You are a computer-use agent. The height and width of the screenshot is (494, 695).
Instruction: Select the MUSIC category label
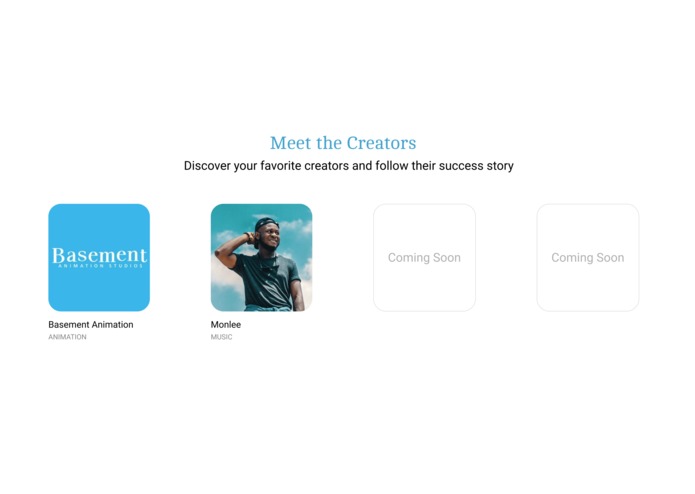pos(221,337)
